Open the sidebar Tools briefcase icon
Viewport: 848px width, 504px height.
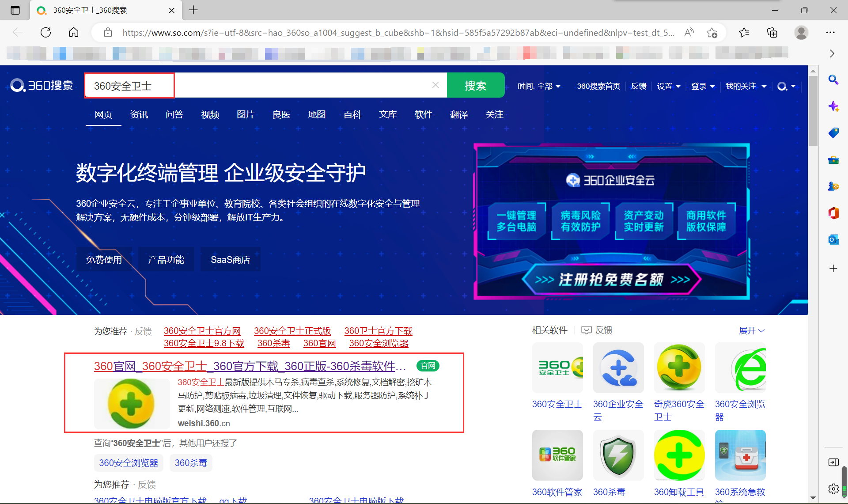(833, 160)
